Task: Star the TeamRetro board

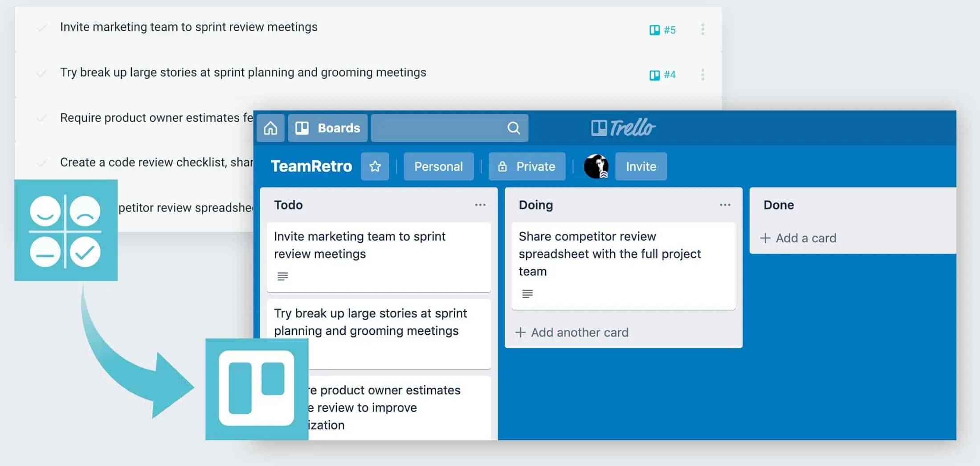Action: [x=375, y=166]
